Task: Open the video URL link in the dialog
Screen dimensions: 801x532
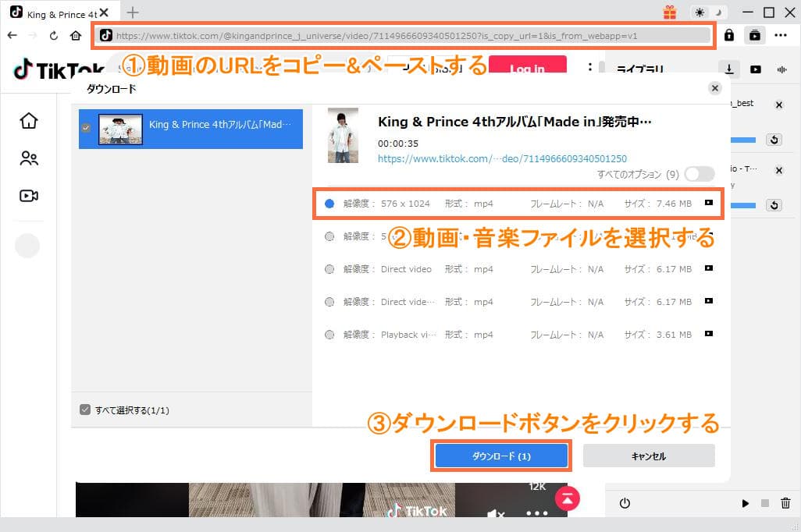Action: pos(502,159)
